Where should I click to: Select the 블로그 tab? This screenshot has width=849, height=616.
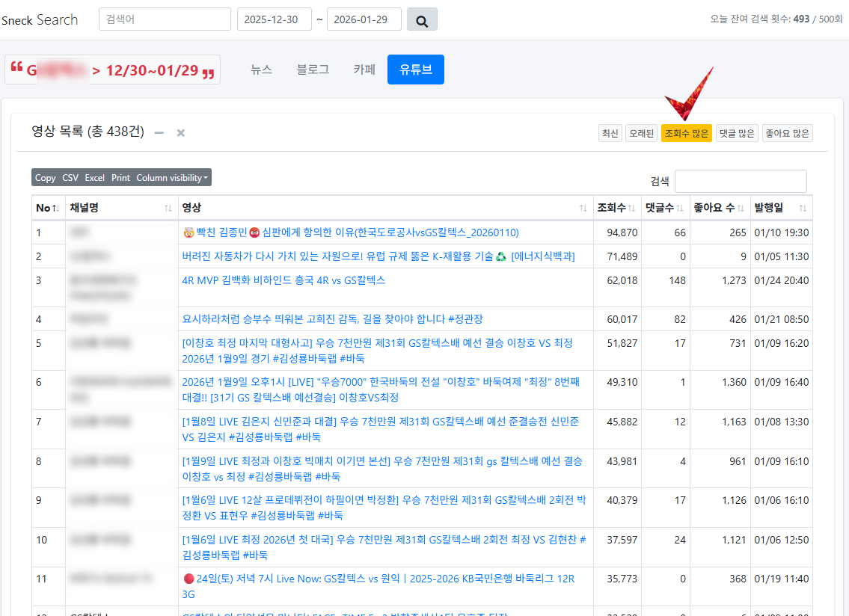312,68
